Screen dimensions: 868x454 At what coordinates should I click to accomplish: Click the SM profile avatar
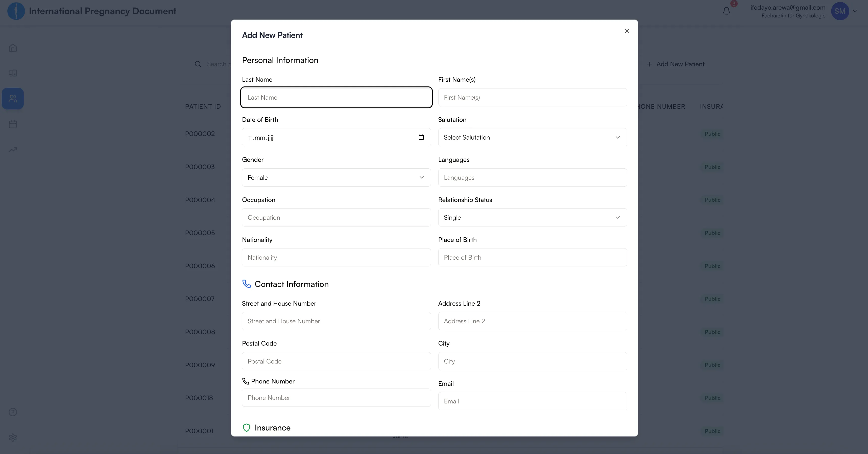(x=839, y=11)
